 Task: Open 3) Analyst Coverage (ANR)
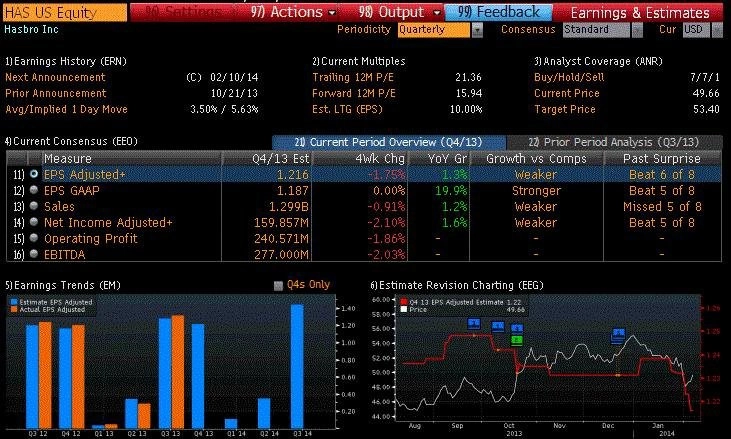point(598,62)
